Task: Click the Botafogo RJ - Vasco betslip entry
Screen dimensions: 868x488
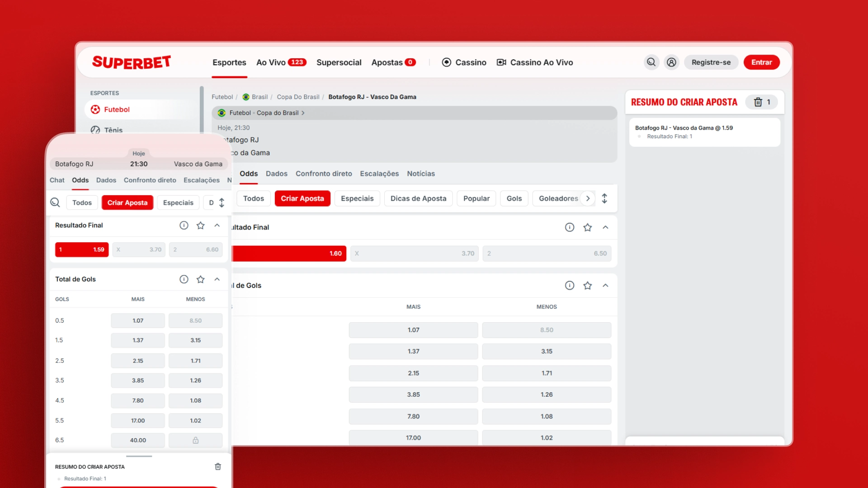Action: click(705, 132)
